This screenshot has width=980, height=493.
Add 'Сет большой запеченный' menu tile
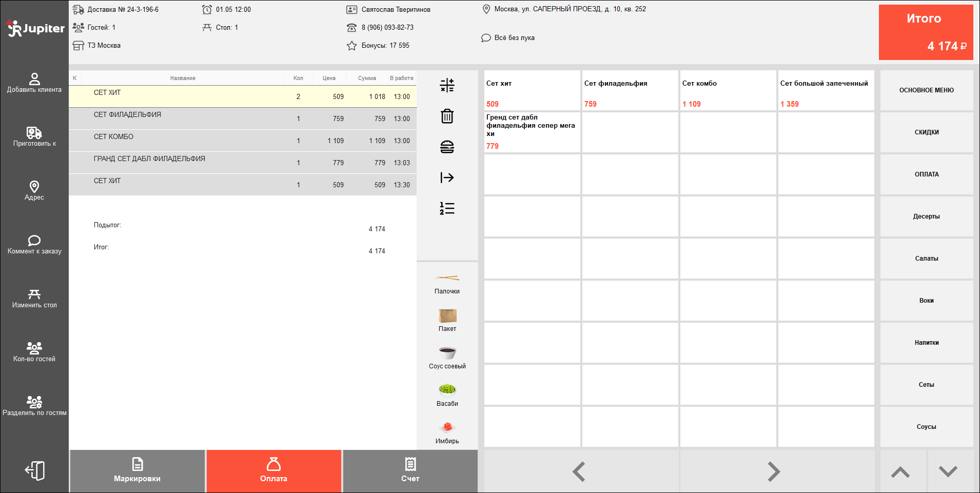(x=826, y=90)
